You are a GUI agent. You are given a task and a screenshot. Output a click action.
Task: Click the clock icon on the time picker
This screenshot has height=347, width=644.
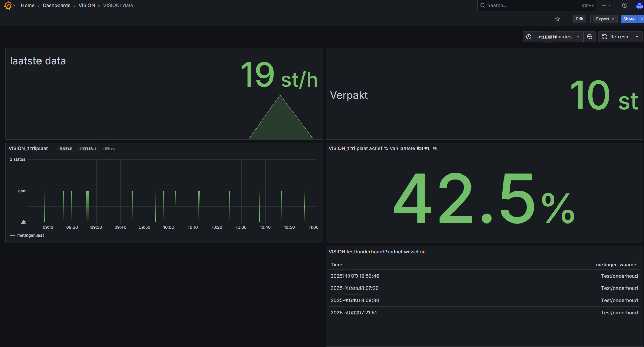(x=529, y=37)
